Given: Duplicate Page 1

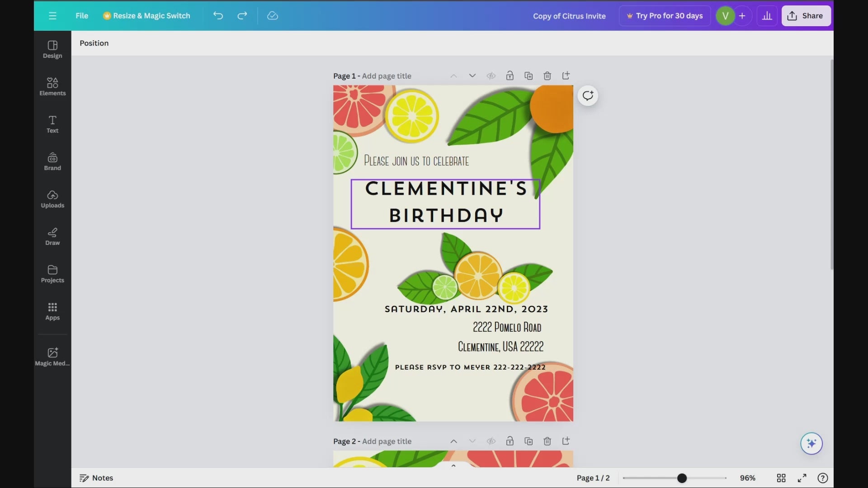Looking at the screenshot, I should coord(528,76).
